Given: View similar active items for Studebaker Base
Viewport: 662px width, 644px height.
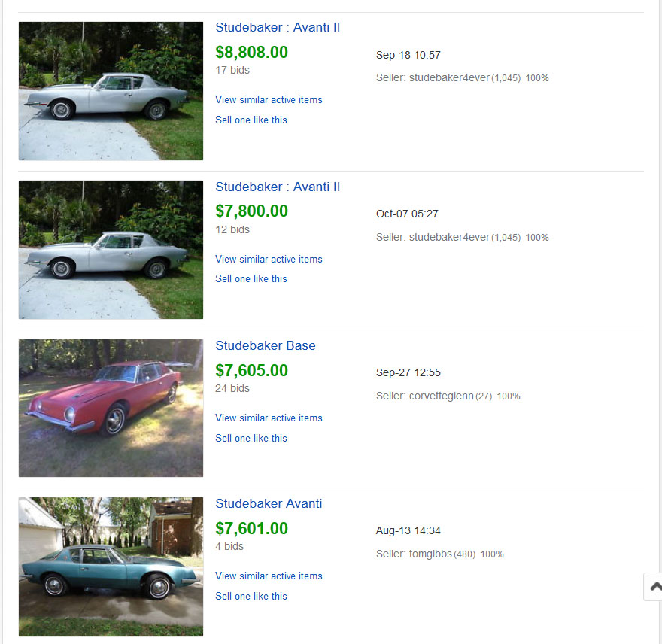Looking at the screenshot, I should (269, 418).
